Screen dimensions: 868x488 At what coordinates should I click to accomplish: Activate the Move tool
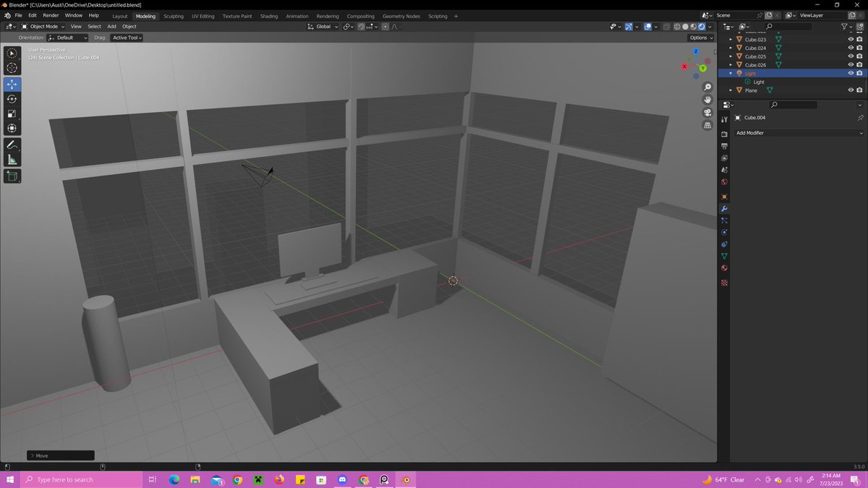coord(12,84)
